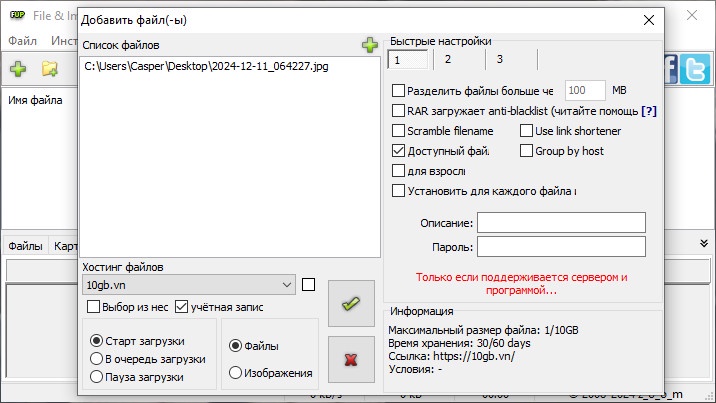
Task: Check 'Установить для каждого файла' option
Action: tap(398, 190)
